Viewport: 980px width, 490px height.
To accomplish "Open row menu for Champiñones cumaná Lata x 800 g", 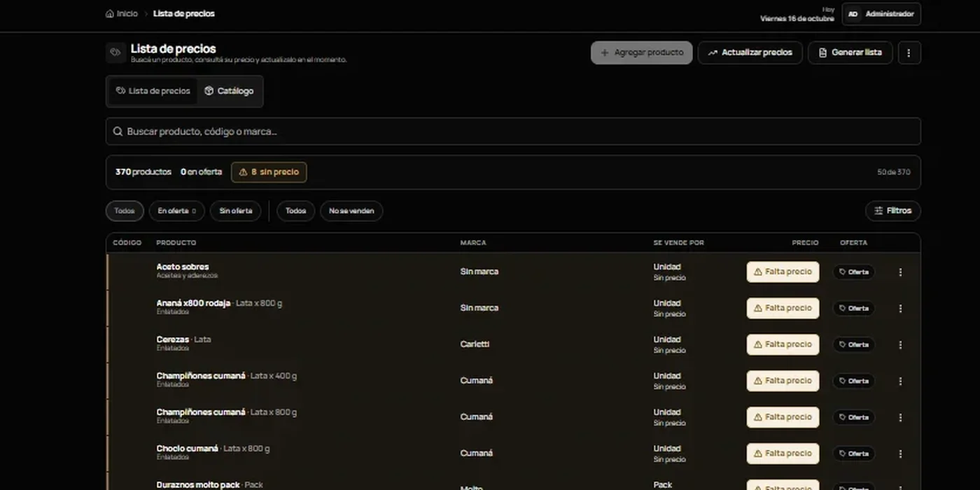I will point(900,418).
